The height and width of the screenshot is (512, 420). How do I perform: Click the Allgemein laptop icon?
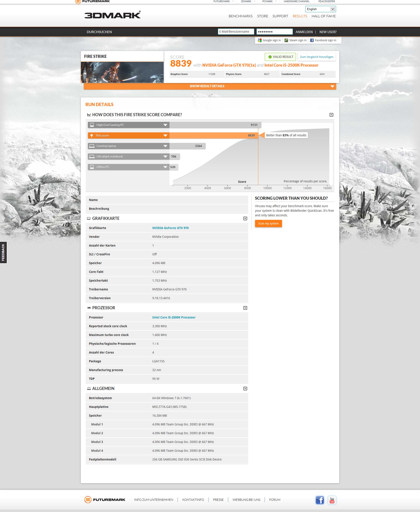click(89, 388)
